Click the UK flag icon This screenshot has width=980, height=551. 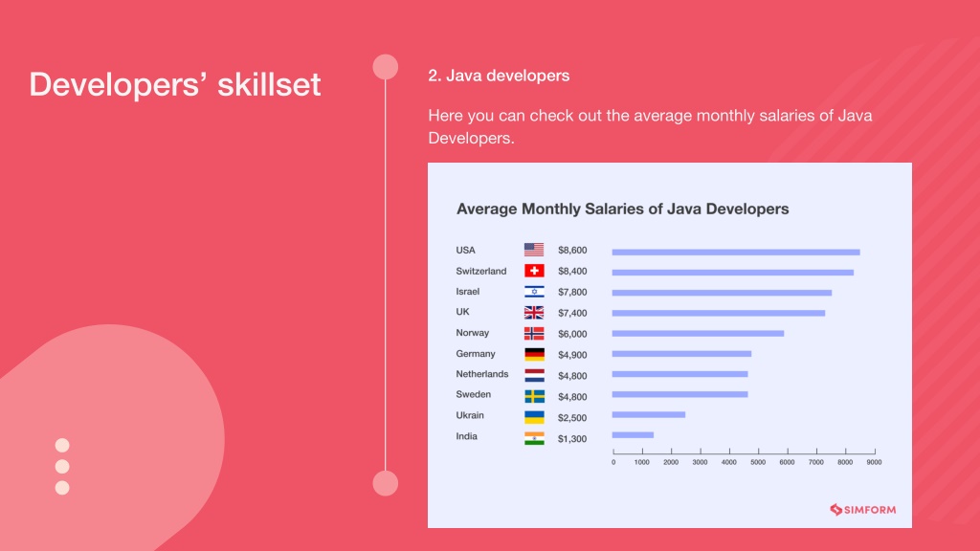click(534, 313)
